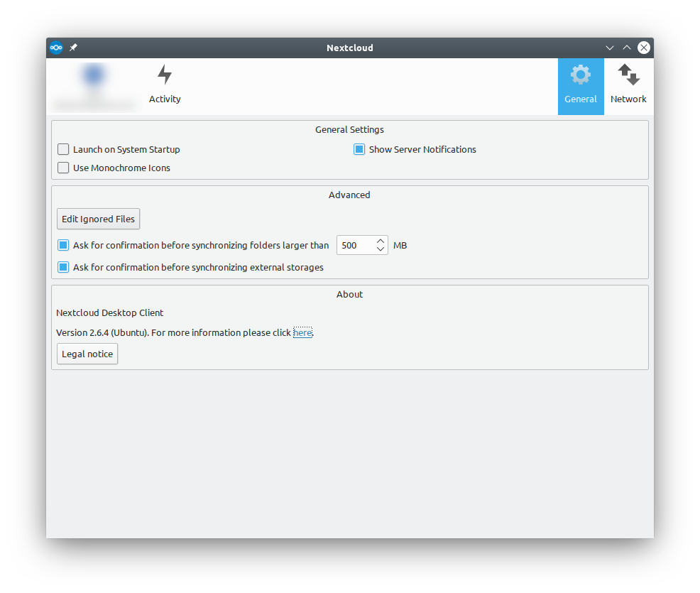Screen dimensions: 700x593
Task: Uncheck confirmation for large folders
Action: pyautogui.click(x=63, y=245)
